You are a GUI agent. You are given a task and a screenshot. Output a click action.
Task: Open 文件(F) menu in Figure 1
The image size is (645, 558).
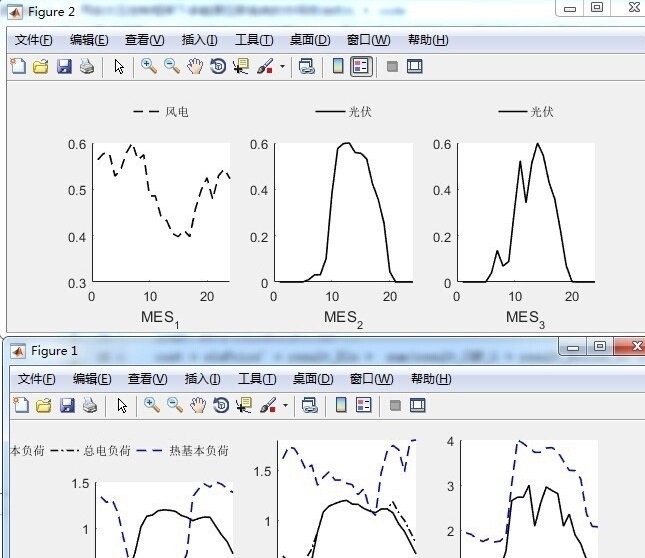(37, 379)
